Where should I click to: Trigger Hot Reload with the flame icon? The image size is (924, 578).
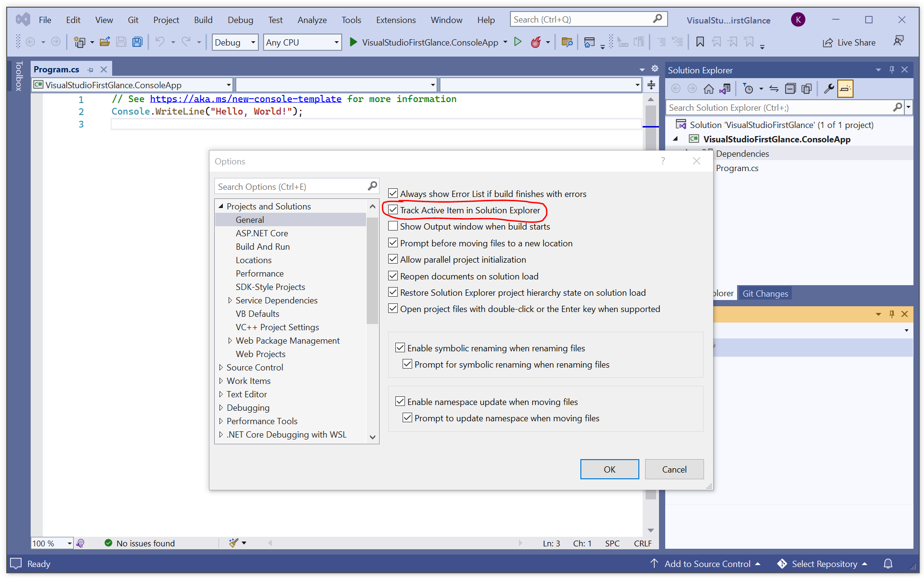(x=536, y=42)
